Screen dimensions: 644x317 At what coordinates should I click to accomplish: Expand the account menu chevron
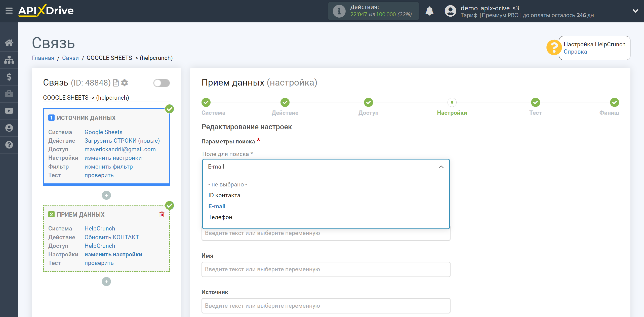pos(635,11)
